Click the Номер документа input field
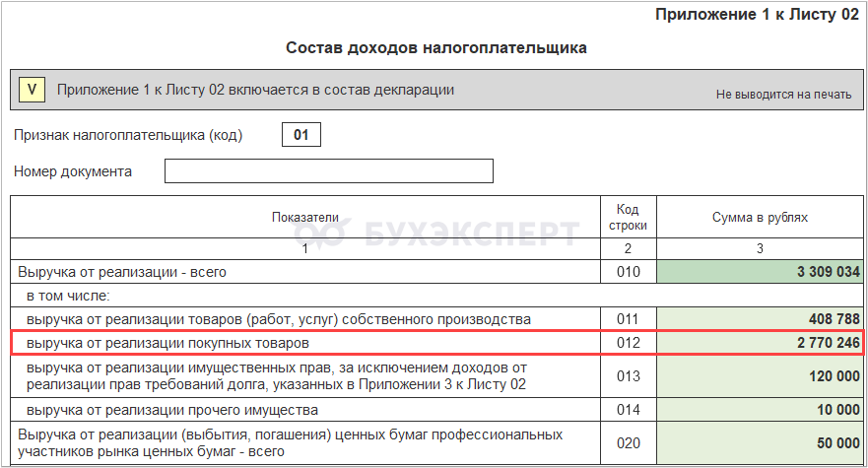 coord(329,171)
